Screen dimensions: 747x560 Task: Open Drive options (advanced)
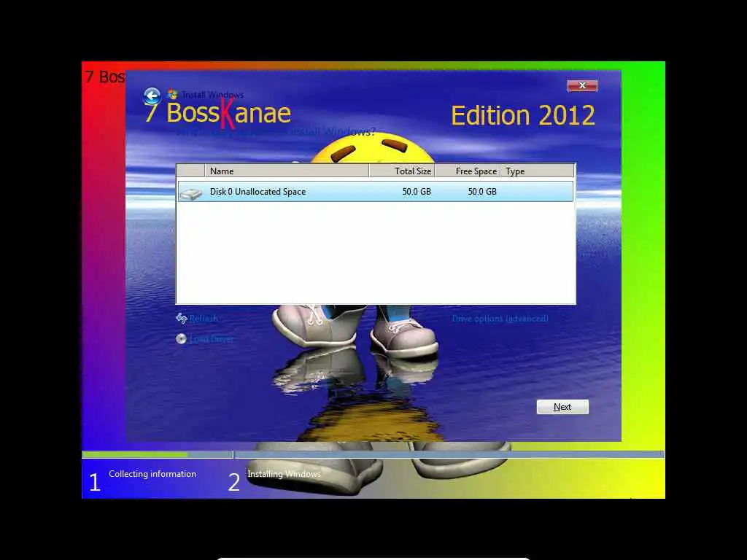click(500, 318)
